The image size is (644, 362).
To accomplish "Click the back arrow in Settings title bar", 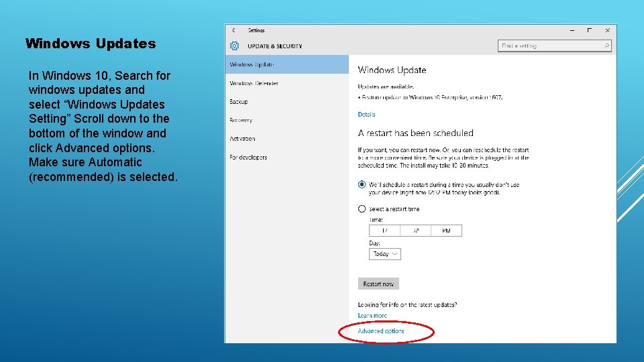I will click(x=233, y=30).
